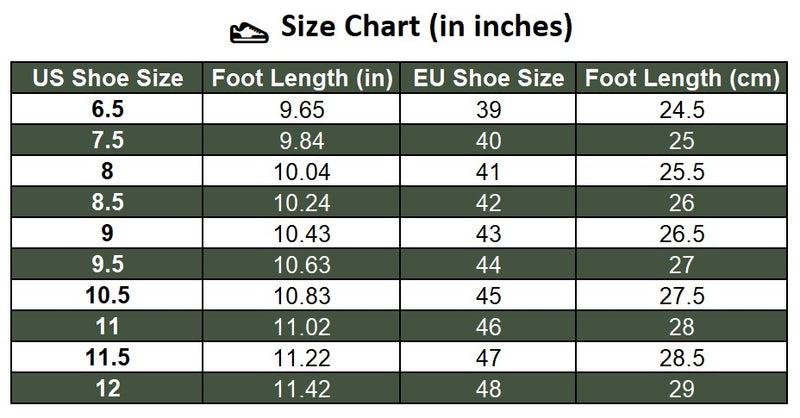Click the 27 cm foot length cell
The height and width of the screenshot is (418, 800).
pyautogui.click(x=682, y=265)
